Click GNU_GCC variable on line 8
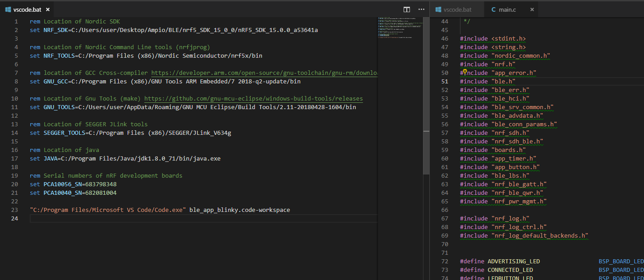 tap(55, 81)
